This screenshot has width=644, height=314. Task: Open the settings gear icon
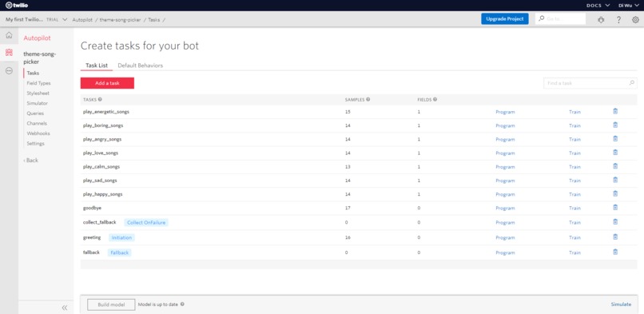[x=635, y=19]
